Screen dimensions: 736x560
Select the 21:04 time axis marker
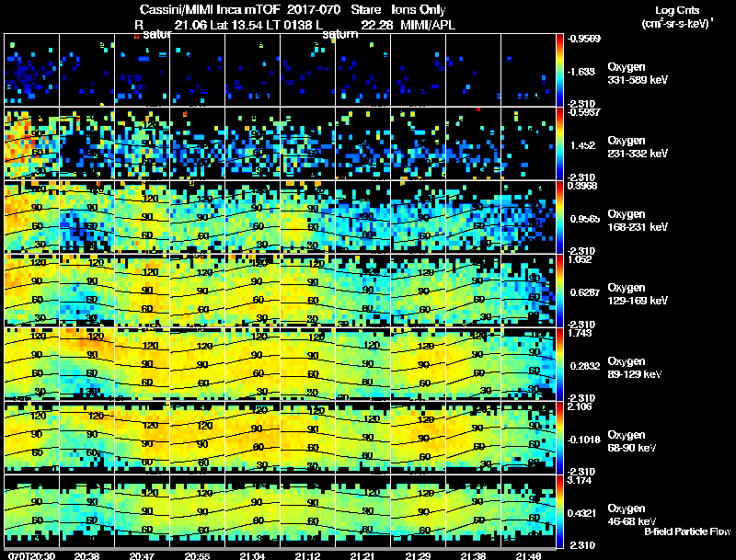tap(252, 555)
